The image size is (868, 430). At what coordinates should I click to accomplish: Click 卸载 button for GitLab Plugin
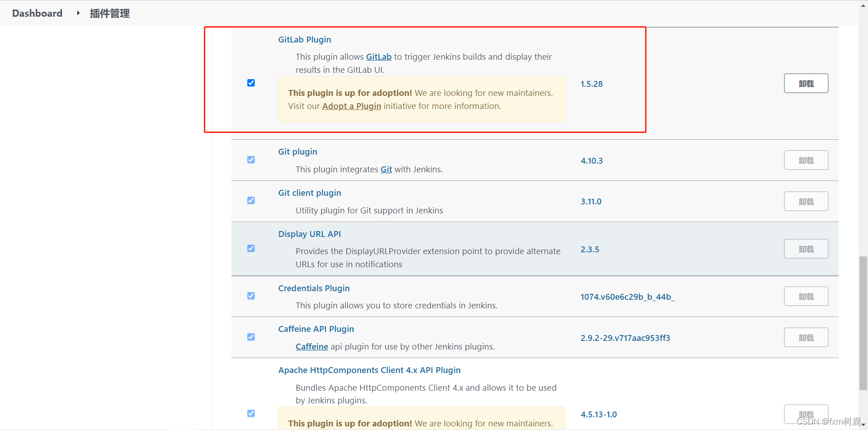pyautogui.click(x=806, y=83)
